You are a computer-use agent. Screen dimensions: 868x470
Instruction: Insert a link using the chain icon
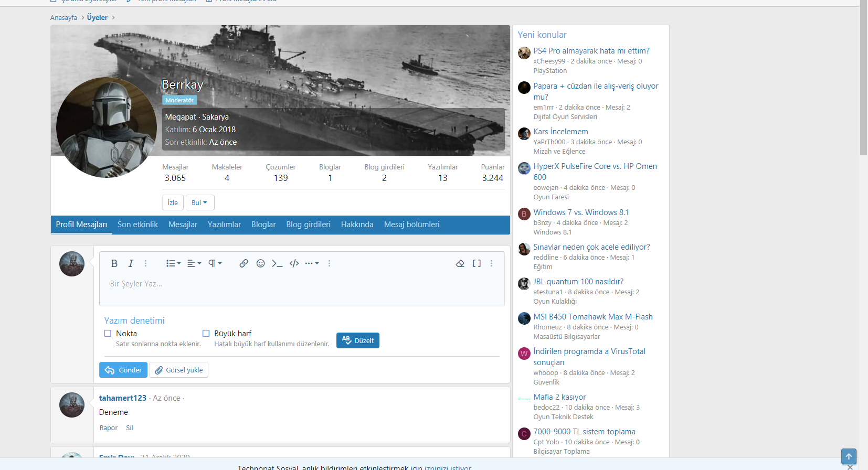click(x=244, y=263)
